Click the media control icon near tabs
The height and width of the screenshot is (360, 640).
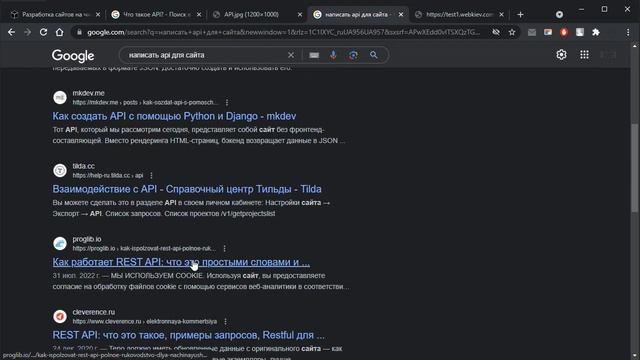click(x=559, y=15)
